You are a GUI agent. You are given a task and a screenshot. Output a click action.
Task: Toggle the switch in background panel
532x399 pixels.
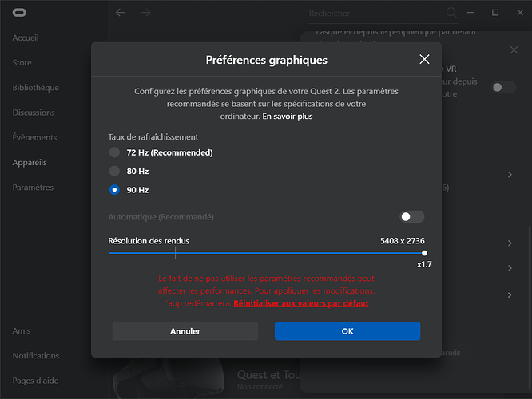tap(503, 87)
